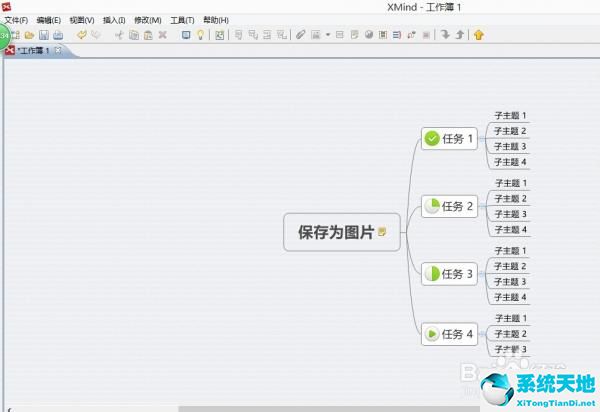The width and height of the screenshot is (600, 412).
Task: Click the insert image icon
Action: (x=316, y=35)
